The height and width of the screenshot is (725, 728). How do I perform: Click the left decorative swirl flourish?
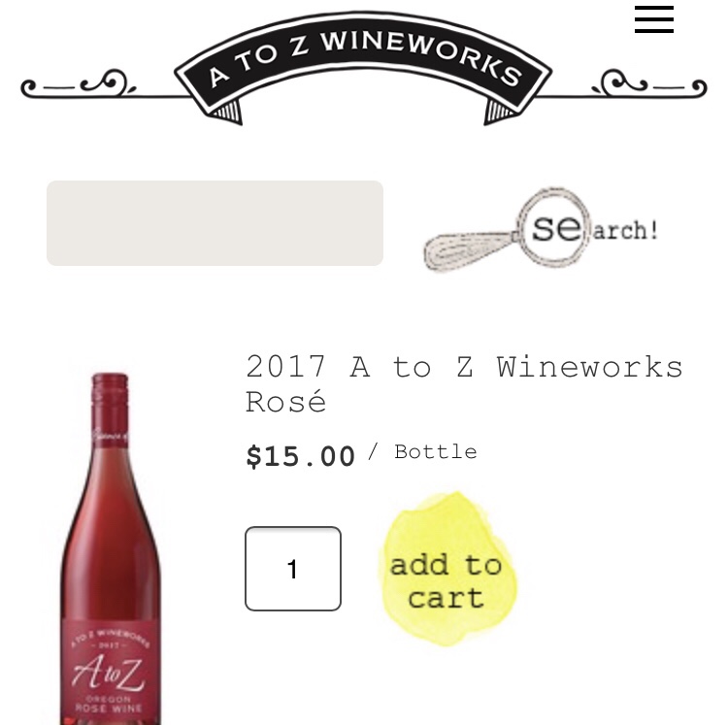point(79,84)
